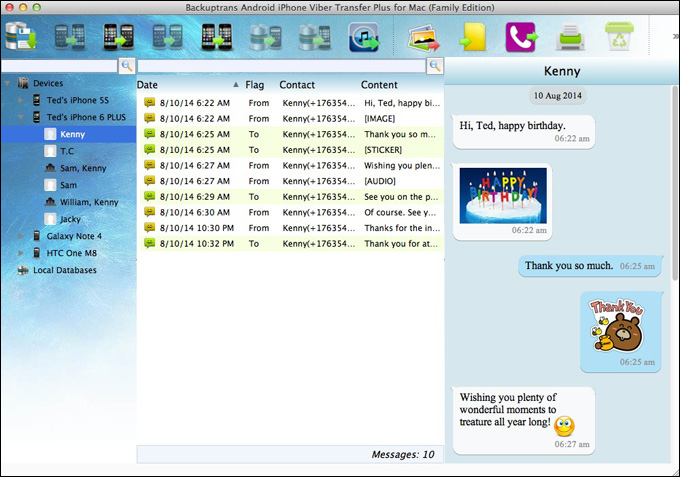Click the iTunes backup import icon
Image resolution: width=680 pixels, height=477 pixels.
tap(363, 37)
